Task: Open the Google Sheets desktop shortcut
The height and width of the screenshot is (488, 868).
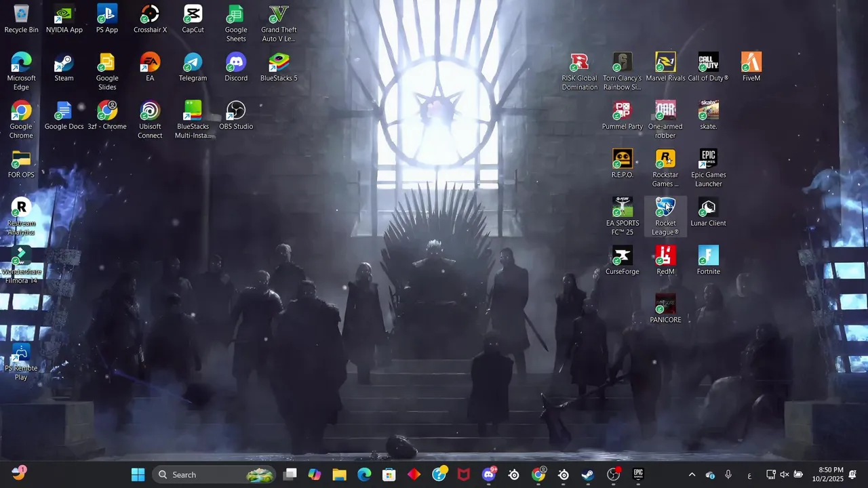Action: point(236,24)
